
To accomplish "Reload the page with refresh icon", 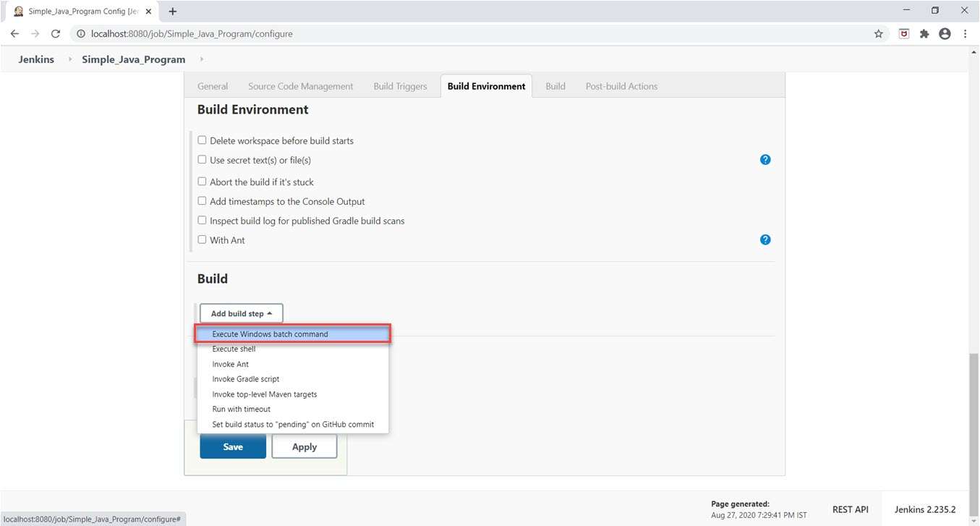I will pyautogui.click(x=56, y=33).
